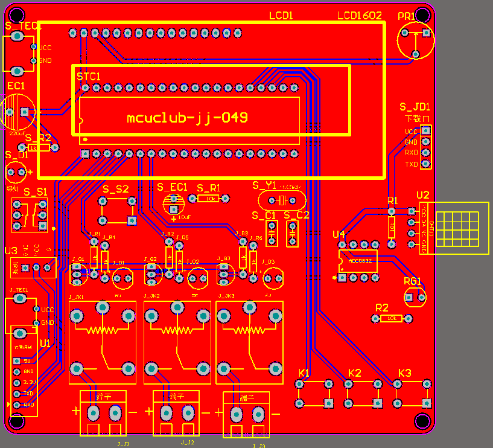Select the J_J3 terminal designator
This screenshot has height=448, width=493.
coord(259,446)
